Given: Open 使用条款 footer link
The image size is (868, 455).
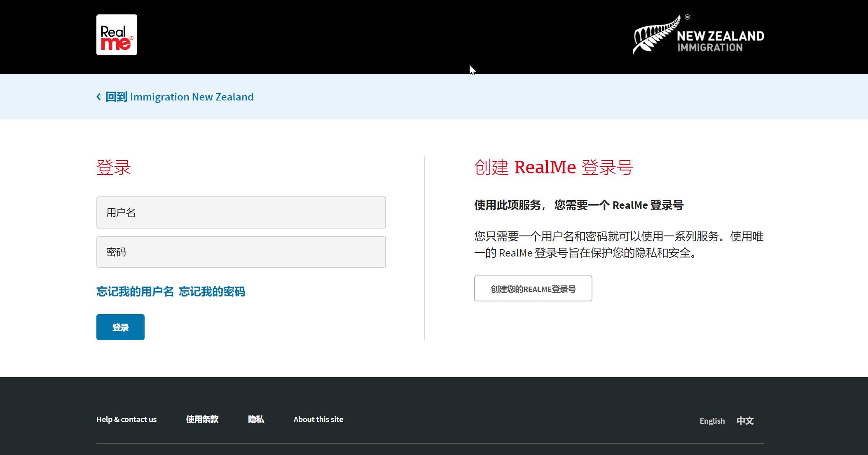Looking at the screenshot, I should coord(202,419).
